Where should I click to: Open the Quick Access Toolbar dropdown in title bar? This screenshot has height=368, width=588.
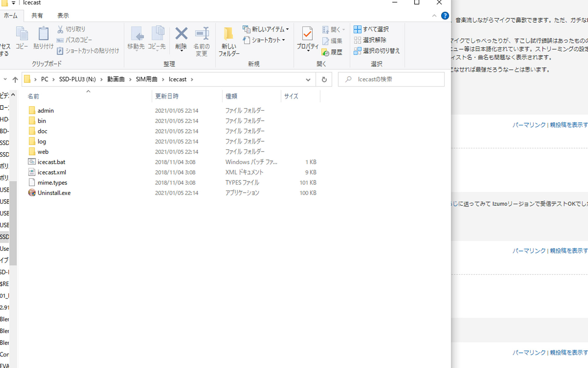[x=13, y=3]
